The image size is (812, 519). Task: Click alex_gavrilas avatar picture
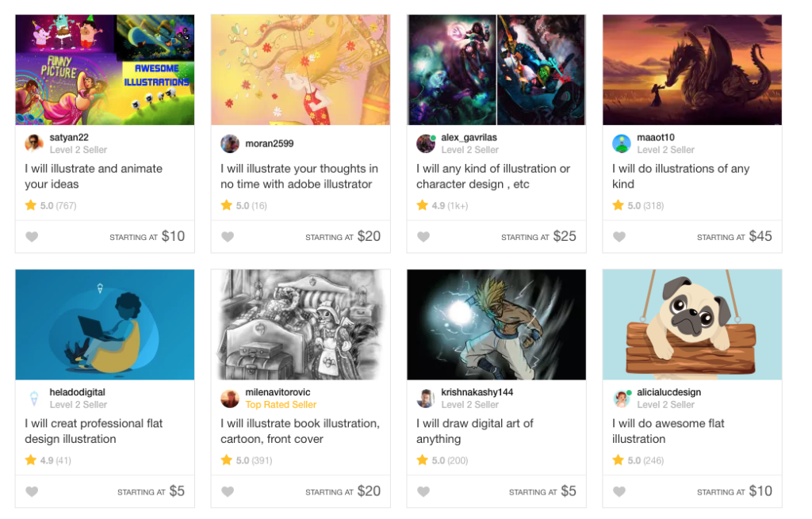[426, 143]
